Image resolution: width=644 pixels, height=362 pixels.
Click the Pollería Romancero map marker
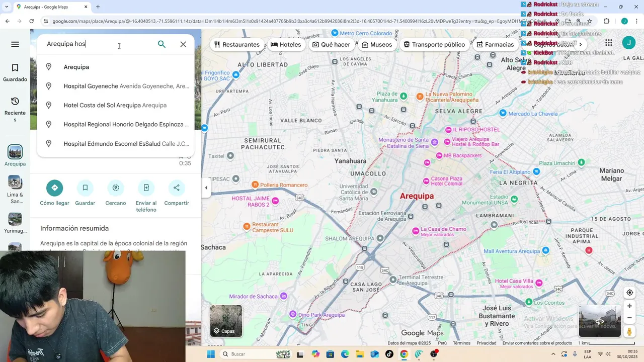[x=255, y=185]
